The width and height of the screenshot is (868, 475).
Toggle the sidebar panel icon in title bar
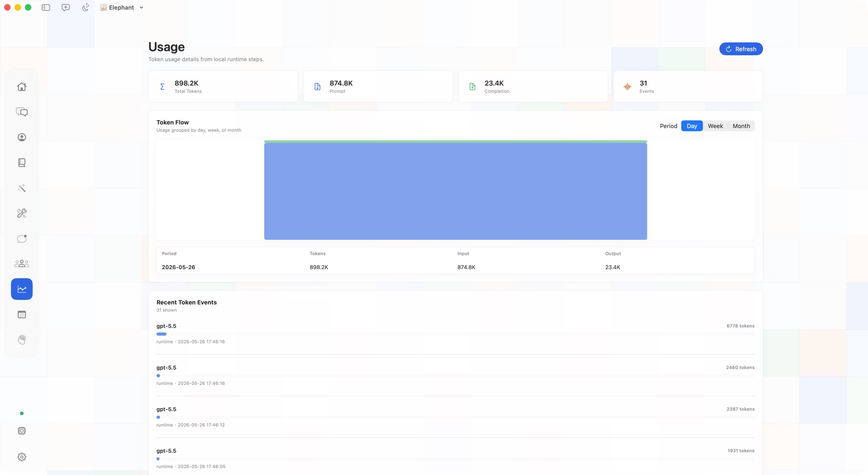coord(46,7)
